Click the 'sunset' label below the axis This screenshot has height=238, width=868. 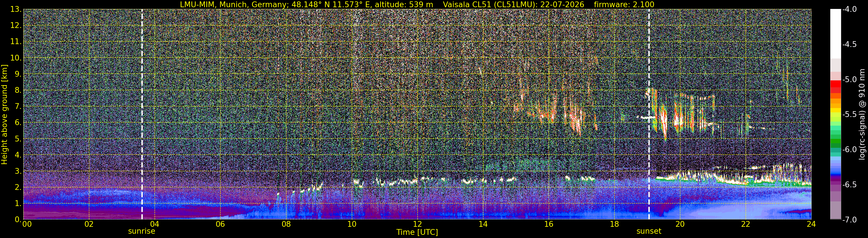[x=649, y=231]
